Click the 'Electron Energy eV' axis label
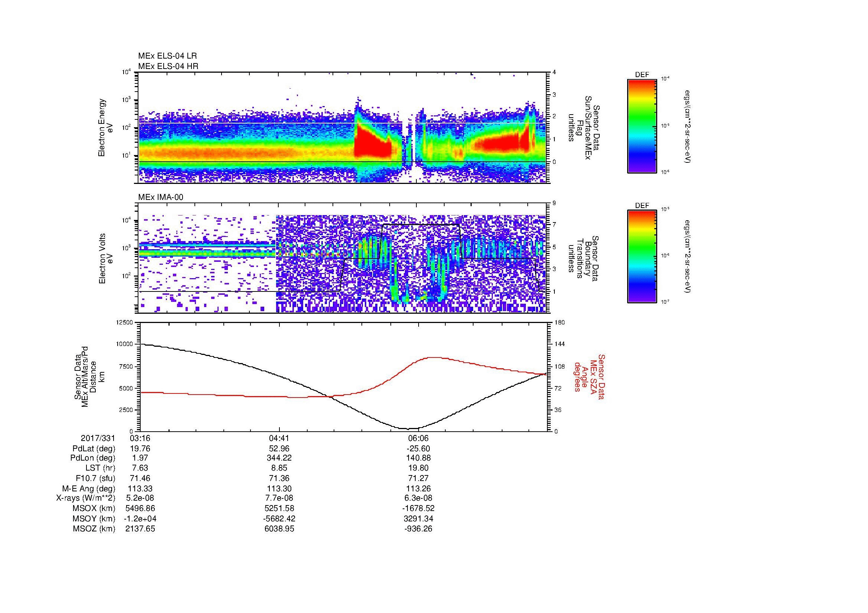868x613 pixels. pyautogui.click(x=106, y=128)
